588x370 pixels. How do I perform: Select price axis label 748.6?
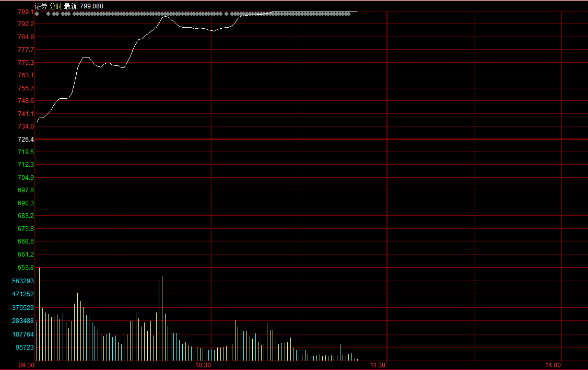(x=26, y=100)
